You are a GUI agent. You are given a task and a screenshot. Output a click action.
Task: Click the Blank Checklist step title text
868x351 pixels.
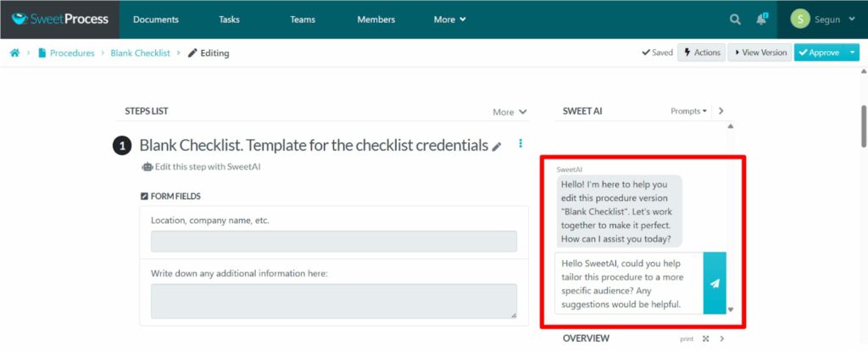pyautogui.click(x=314, y=146)
